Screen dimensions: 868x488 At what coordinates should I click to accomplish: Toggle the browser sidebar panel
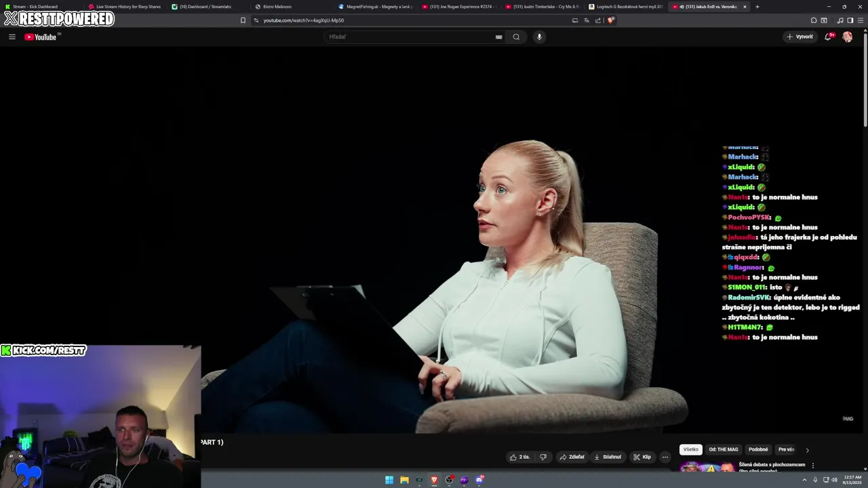[850, 20]
